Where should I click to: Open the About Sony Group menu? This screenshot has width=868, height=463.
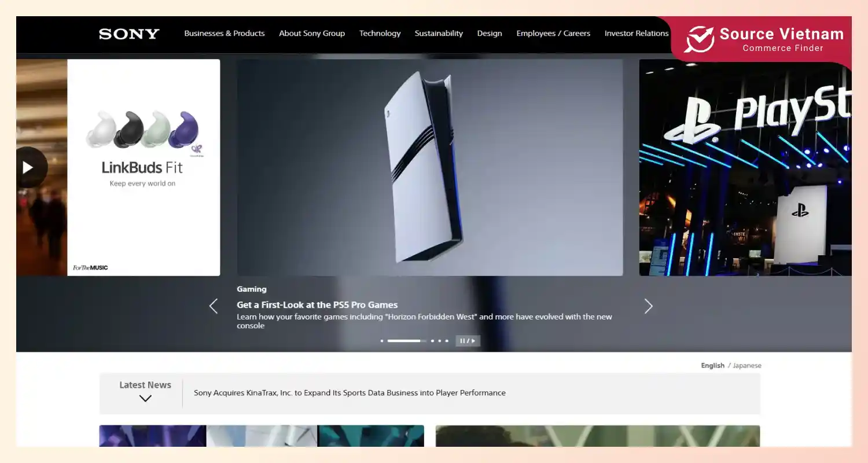tap(312, 34)
